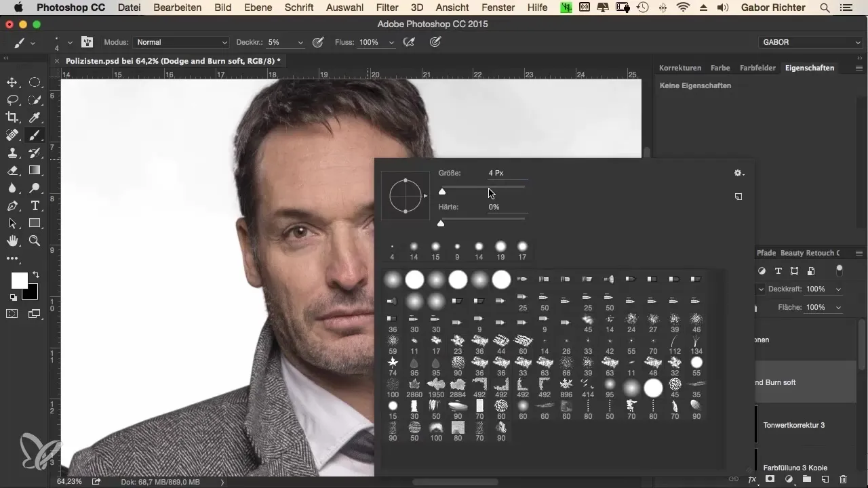The image size is (868, 488).
Task: Toggle layer filtering switch in Layers panel
Action: 840,270
